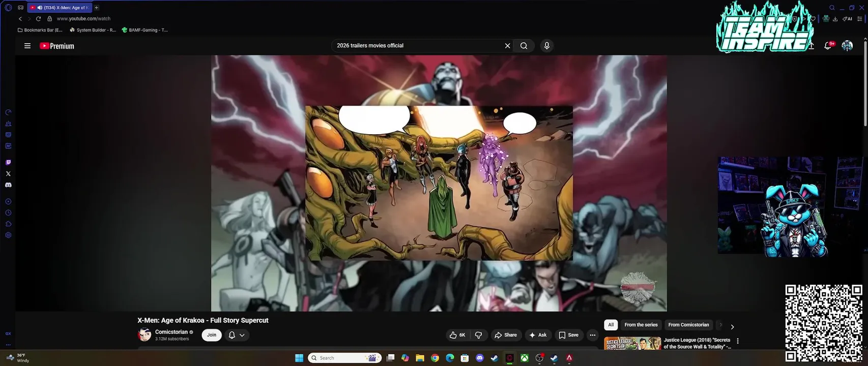Screen dimensions: 868x366
Task: Open the Bookmarks Bar folder
Action: point(40,30)
